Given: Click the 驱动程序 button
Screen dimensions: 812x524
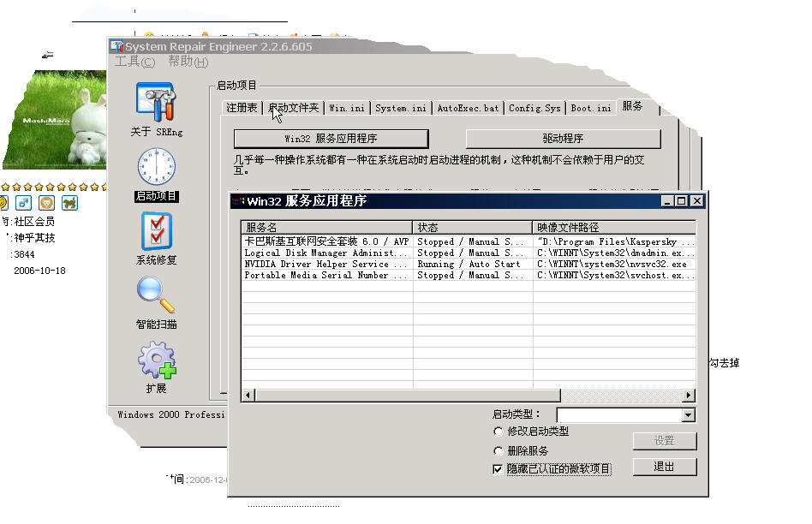Looking at the screenshot, I should (x=564, y=138).
